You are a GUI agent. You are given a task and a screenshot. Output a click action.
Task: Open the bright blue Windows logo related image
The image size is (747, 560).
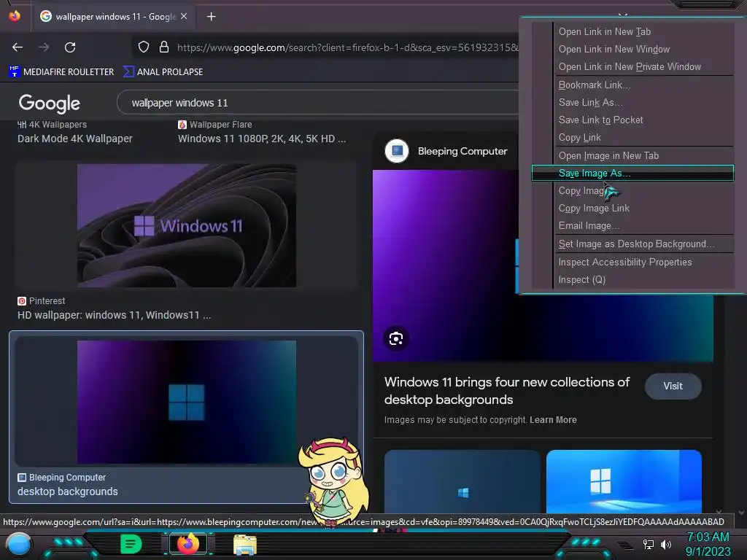tap(624, 481)
